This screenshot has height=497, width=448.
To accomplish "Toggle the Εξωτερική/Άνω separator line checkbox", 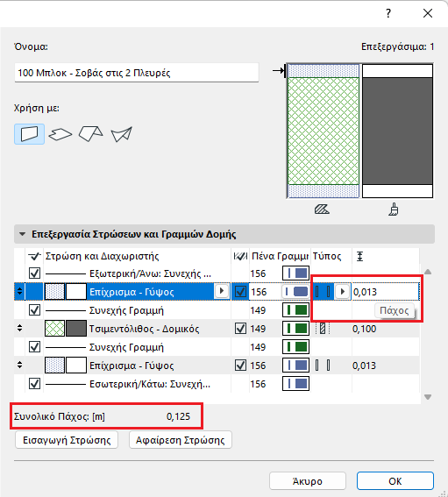I will point(34,273).
